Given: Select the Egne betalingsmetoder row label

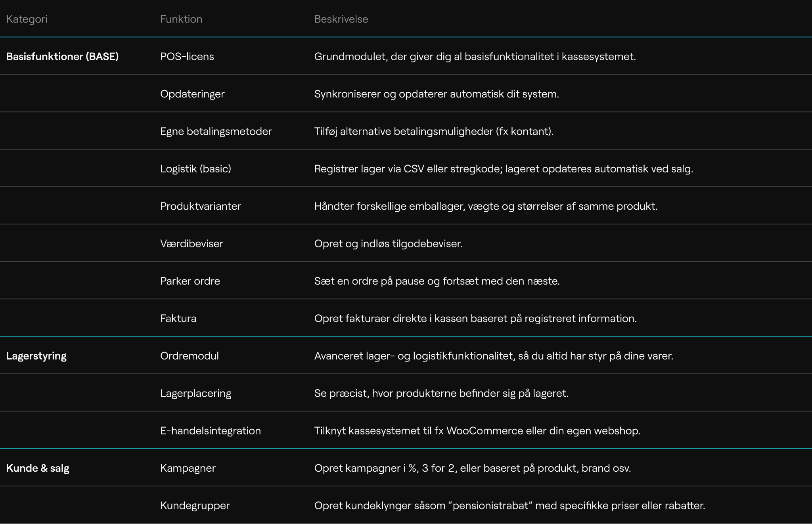Looking at the screenshot, I should [216, 131].
